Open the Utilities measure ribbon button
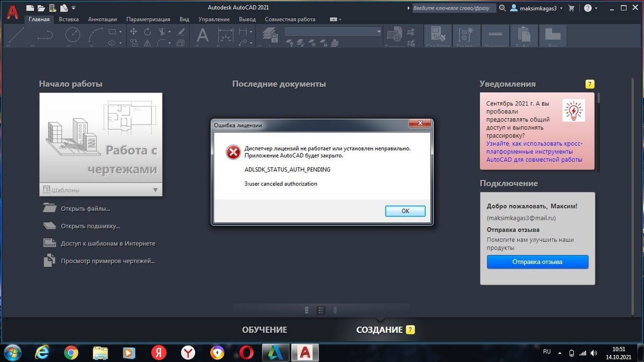The image size is (644, 362). coord(496,36)
